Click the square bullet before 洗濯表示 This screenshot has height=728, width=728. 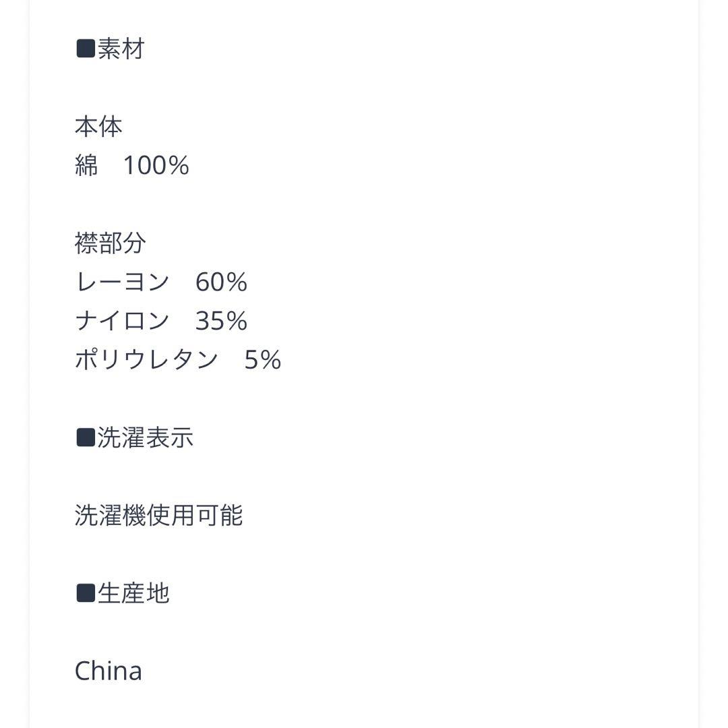coord(86,437)
